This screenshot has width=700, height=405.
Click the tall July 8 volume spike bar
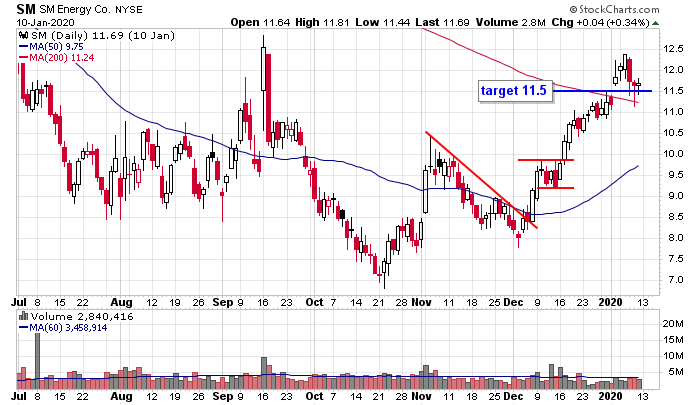(x=38, y=361)
